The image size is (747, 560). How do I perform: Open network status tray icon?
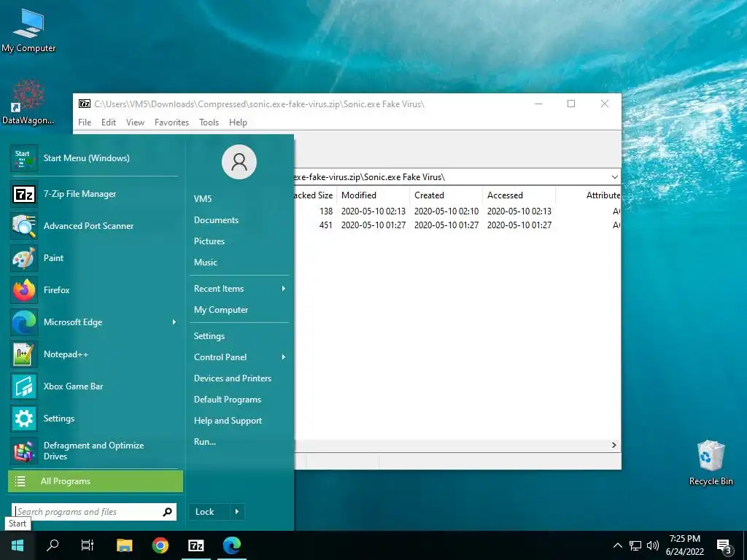(635, 545)
